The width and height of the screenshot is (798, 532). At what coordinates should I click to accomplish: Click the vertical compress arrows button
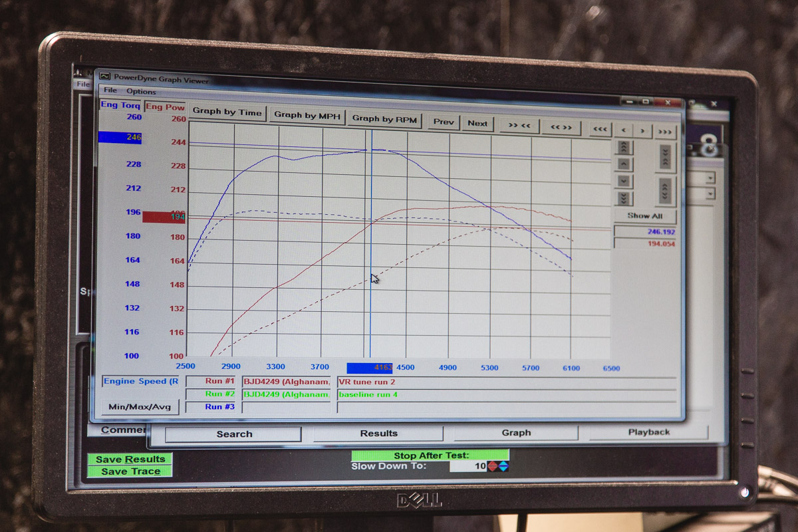point(665,157)
